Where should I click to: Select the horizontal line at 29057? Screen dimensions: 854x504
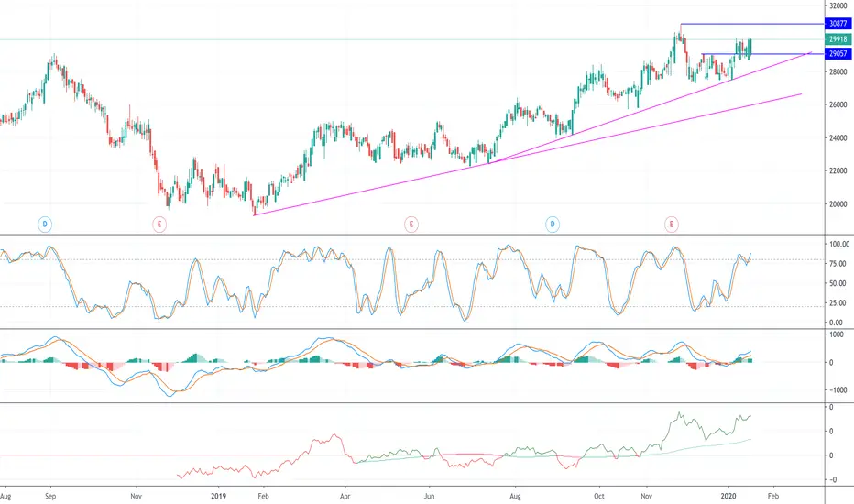tap(762, 54)
